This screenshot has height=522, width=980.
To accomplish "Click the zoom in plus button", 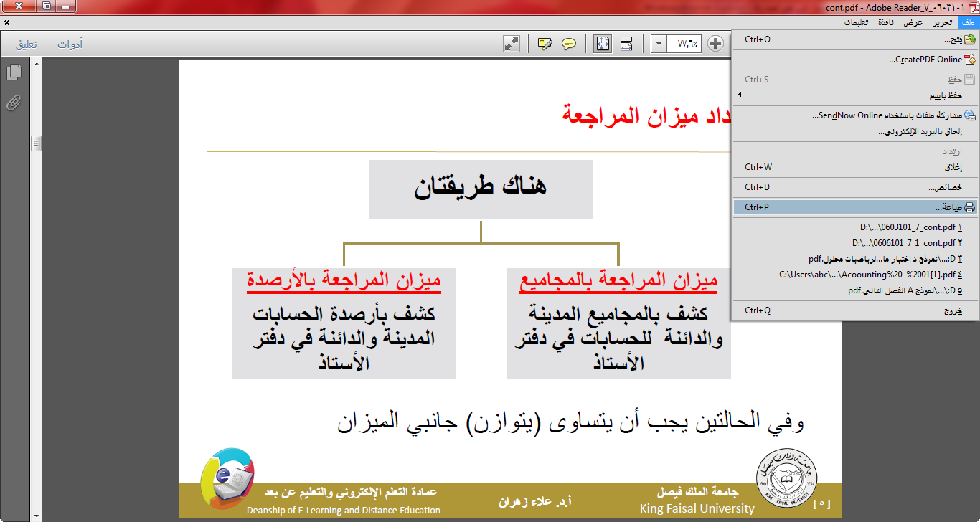I will pyautogui.click(x=715, y=44).
